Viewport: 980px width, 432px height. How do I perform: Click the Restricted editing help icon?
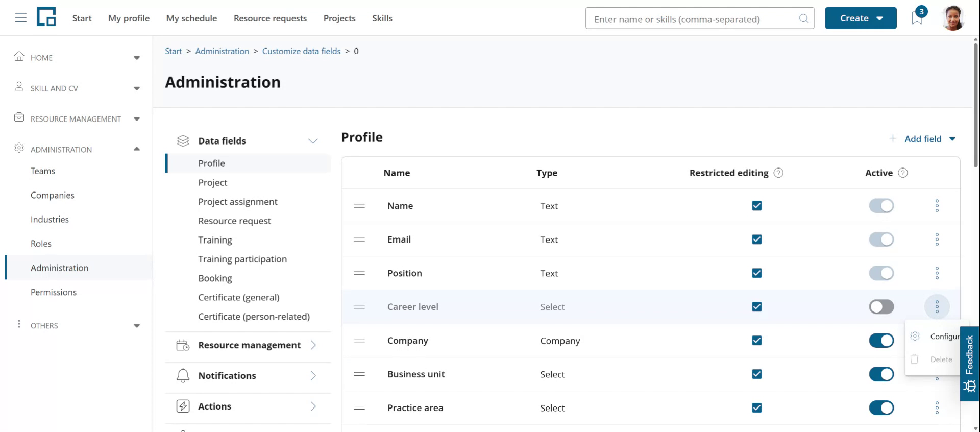tap(778, 173)
